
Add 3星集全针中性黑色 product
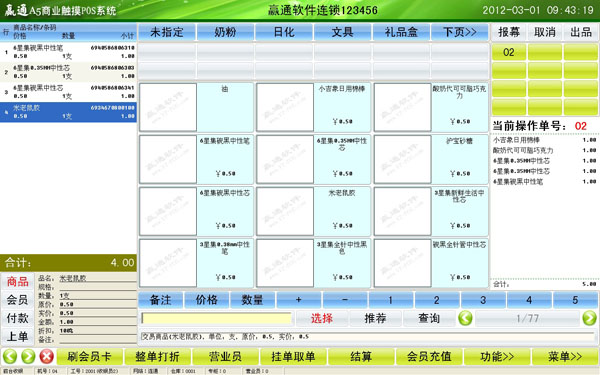pyautogui.click(x=313, y=263)
